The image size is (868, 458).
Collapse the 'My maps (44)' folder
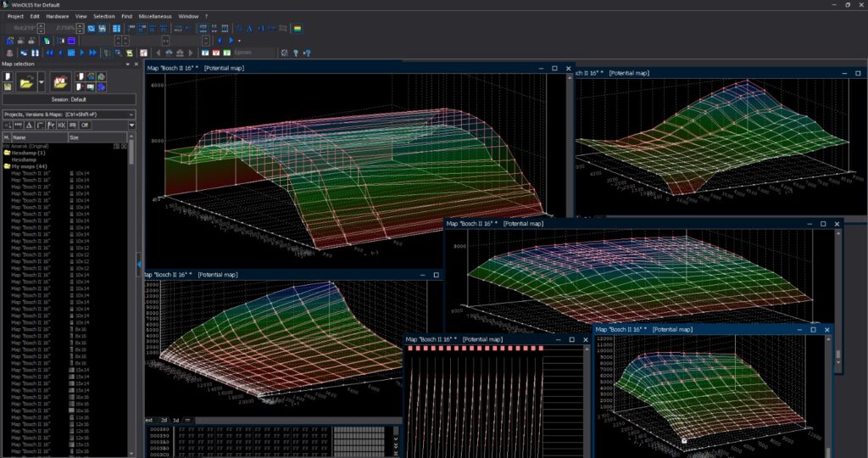(x=7, y=166)
